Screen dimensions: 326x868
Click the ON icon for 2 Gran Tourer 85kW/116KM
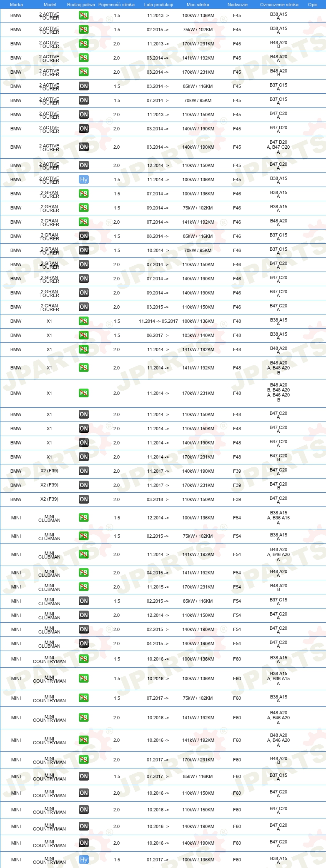pos(84,236)
